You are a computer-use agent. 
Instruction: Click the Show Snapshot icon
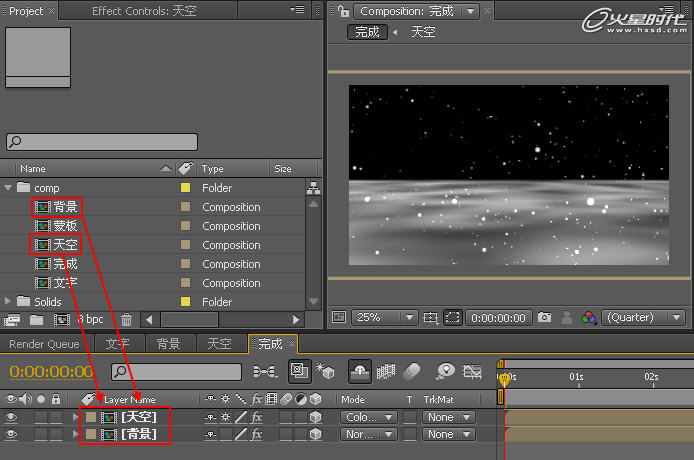[x=567, y=317]
